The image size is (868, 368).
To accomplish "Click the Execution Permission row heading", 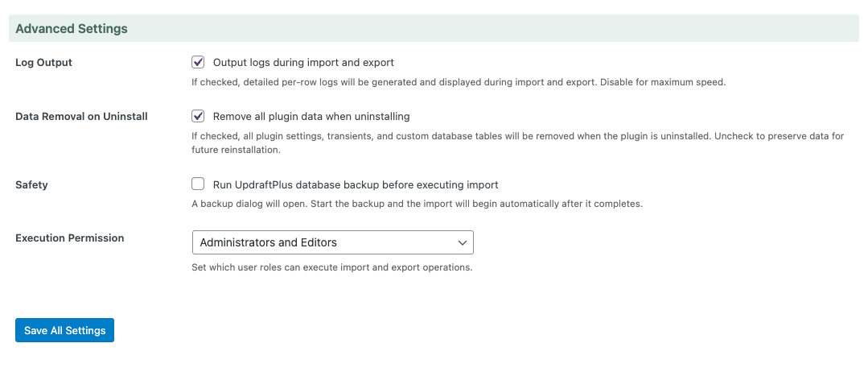I will click(x=70, y=238).
